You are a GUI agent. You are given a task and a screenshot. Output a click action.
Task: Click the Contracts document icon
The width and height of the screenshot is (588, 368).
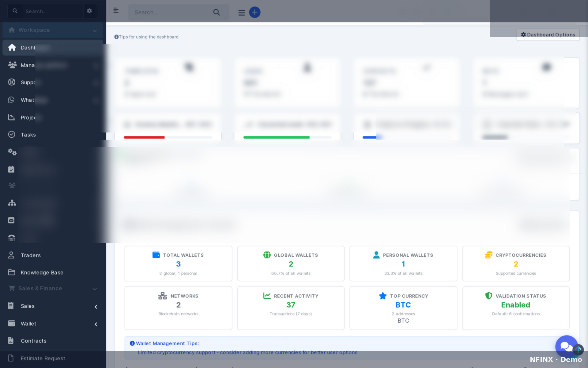[11, 340]
